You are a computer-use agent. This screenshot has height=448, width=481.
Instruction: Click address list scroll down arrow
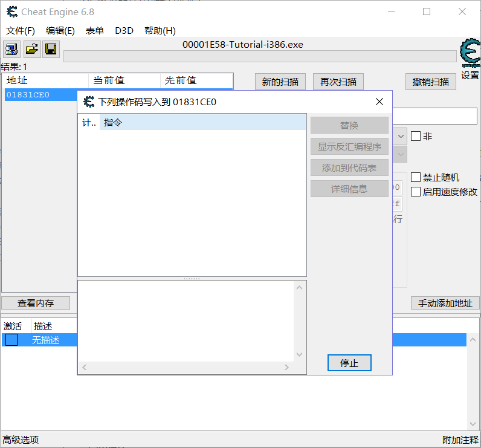473,424
